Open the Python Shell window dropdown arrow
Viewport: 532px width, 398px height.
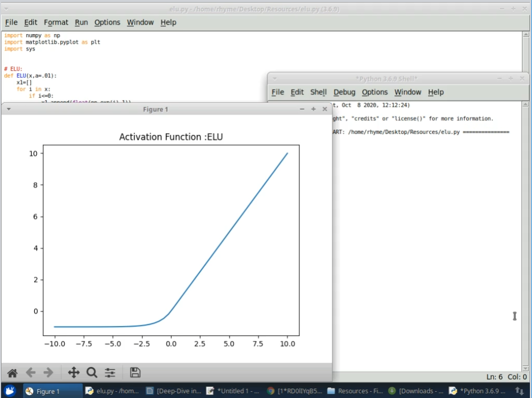pos(274,78)
